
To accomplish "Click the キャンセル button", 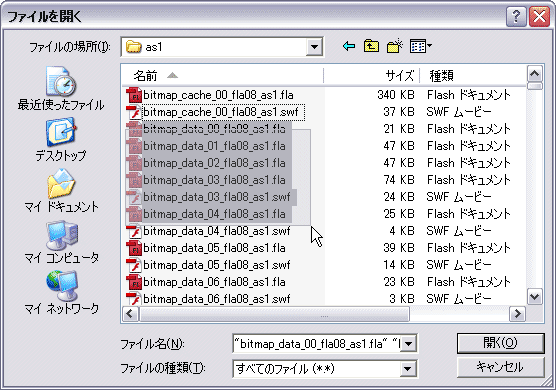I will coord(500,367).
